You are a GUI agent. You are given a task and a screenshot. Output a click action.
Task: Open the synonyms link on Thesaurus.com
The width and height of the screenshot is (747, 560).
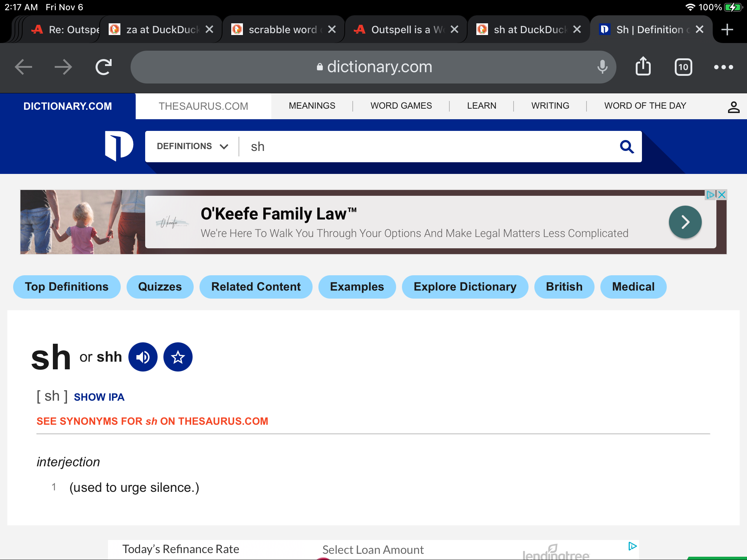click(x=152, y=421)
